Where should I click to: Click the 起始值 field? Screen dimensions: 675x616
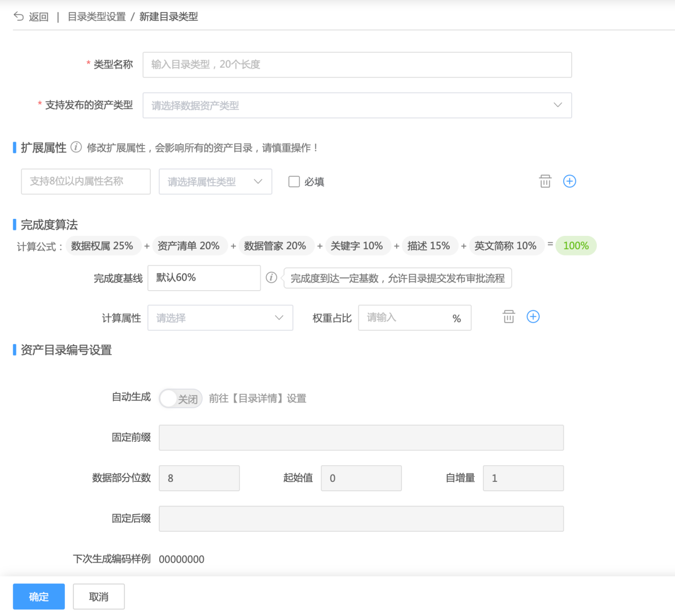click(361, 478)
